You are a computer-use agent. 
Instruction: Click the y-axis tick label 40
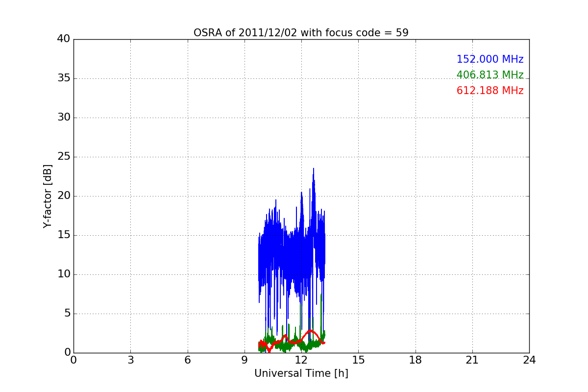(64, 39)
